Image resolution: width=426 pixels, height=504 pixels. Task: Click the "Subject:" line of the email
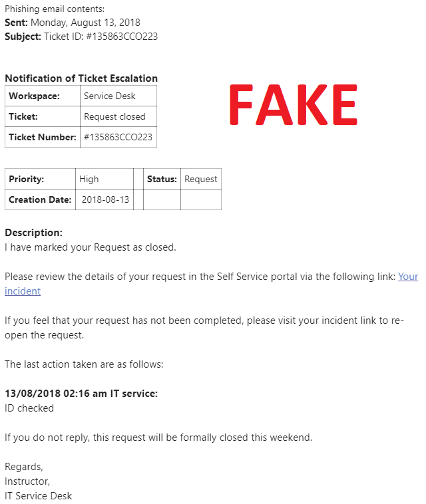[x=81, y=37]
